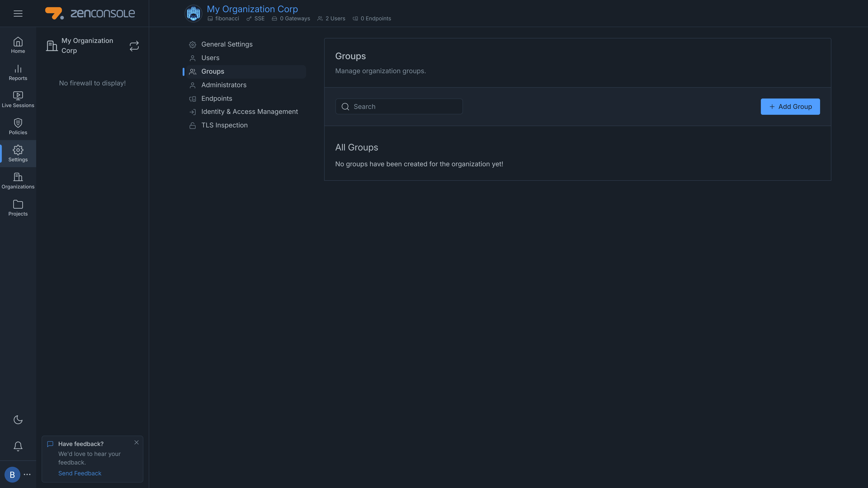Viewport: 868px width, 488px height.
Task: Open Projects section
Action: [x=18, y=208]
